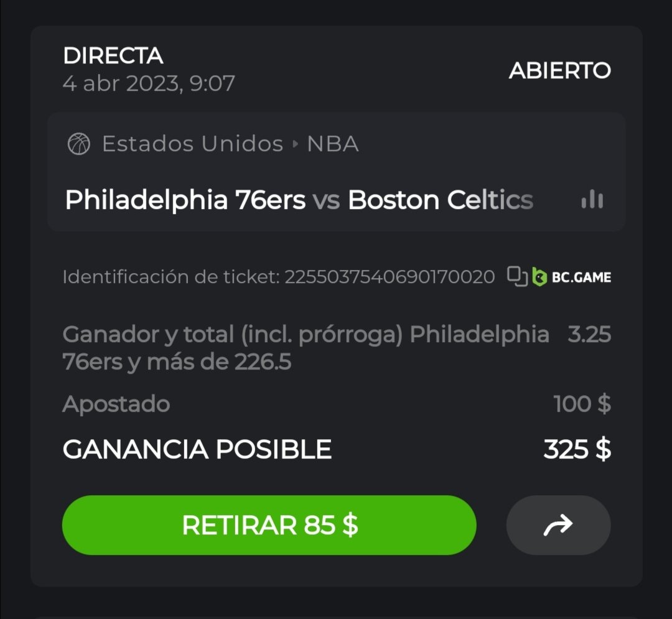Click the 3.25 odds value

click(x=589, y=335)
